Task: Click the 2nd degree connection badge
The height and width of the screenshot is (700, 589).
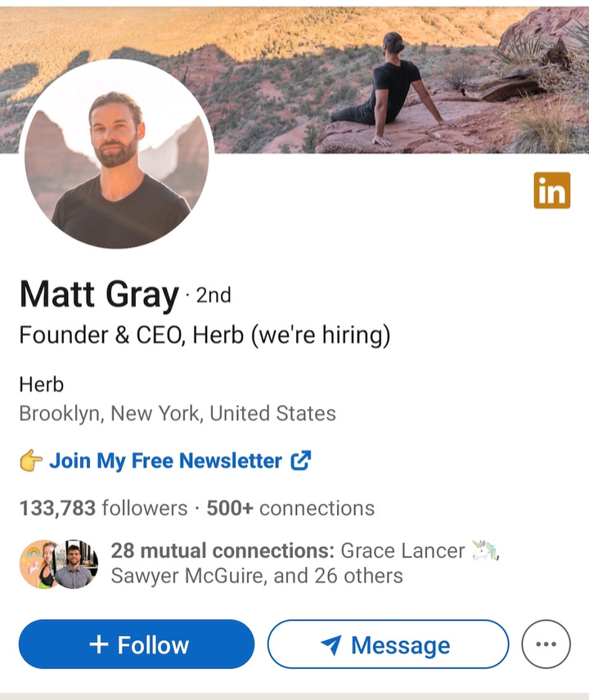Action: click(x=214, y=295)
